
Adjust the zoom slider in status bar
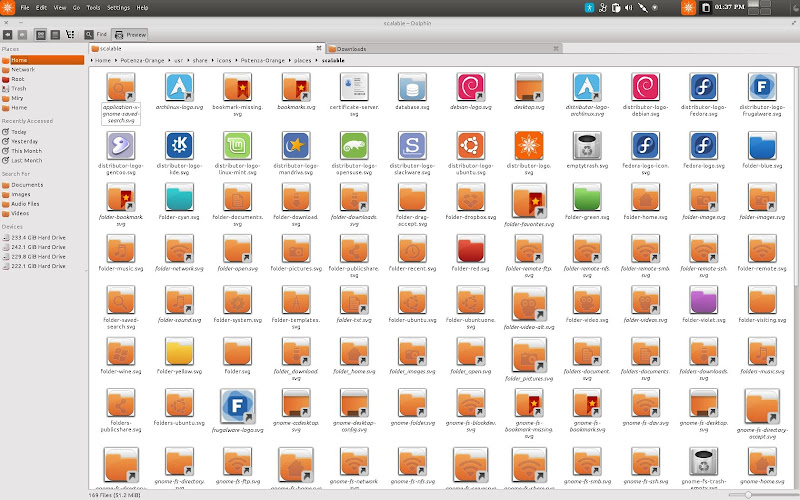click(748, 494)
